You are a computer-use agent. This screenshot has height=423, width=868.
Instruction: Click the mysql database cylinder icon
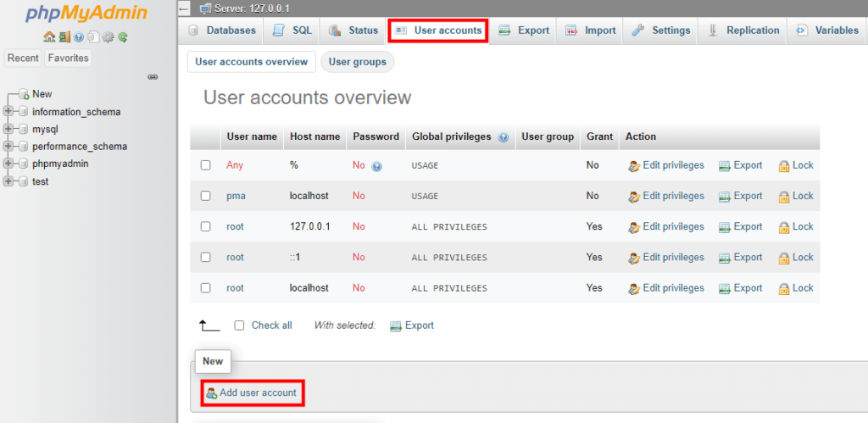coord(23,129)
